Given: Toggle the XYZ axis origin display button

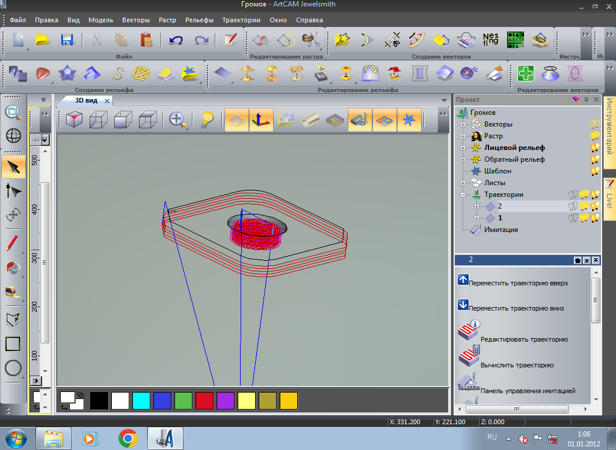Looking at the screenshot, I should pos(261,120).
